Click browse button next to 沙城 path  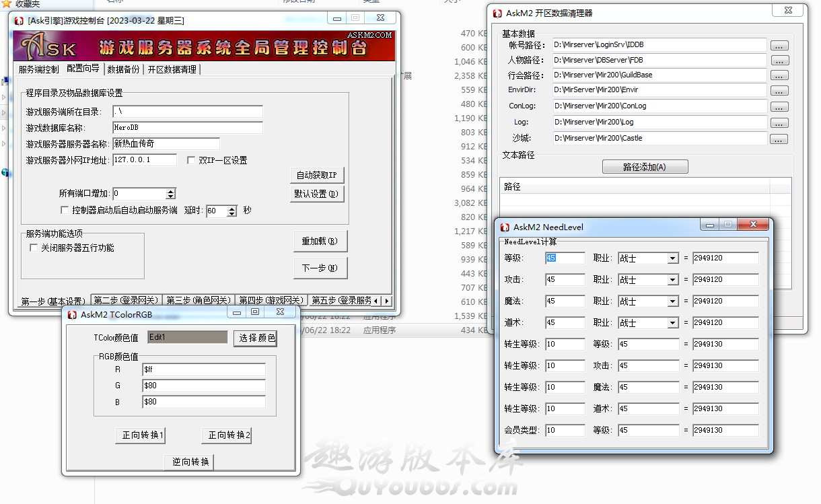[x=779, y=139]
